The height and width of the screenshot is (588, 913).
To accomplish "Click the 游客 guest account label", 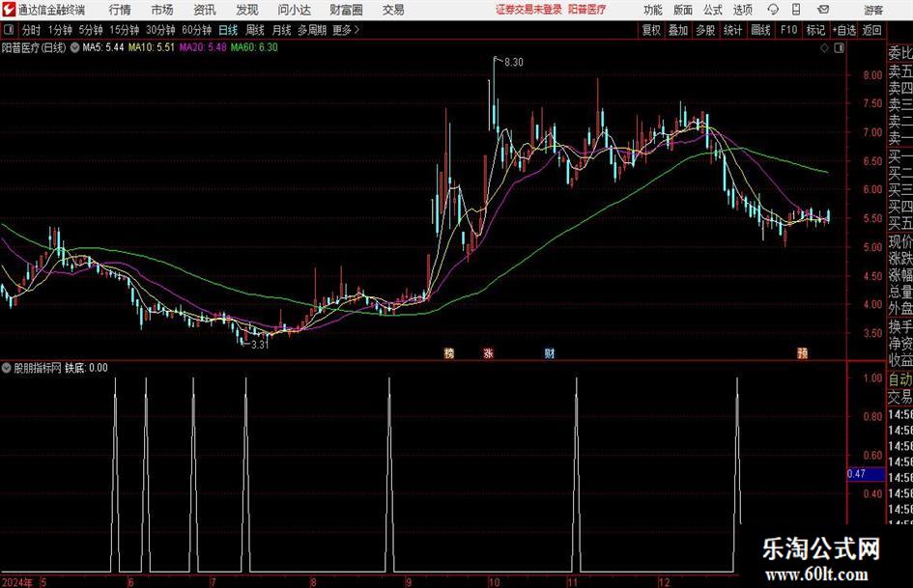I will [x=873, y=10].
